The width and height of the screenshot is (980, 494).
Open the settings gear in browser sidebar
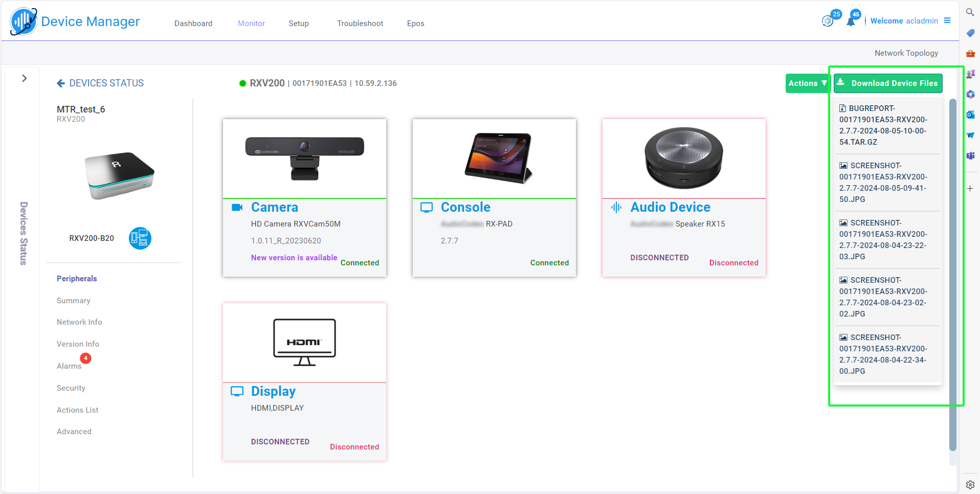[x=970, y=484]
